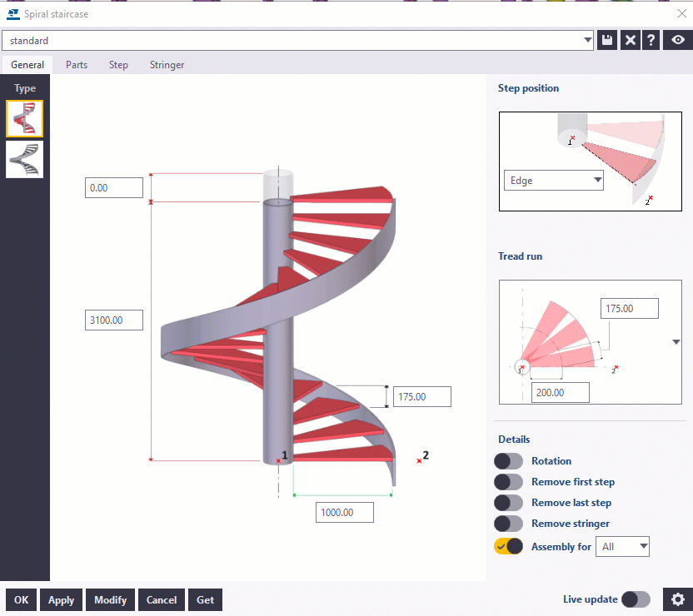The width and height of the screenshot is (693, 616).
Task: Click the Get button
Action: pos(205,599)
